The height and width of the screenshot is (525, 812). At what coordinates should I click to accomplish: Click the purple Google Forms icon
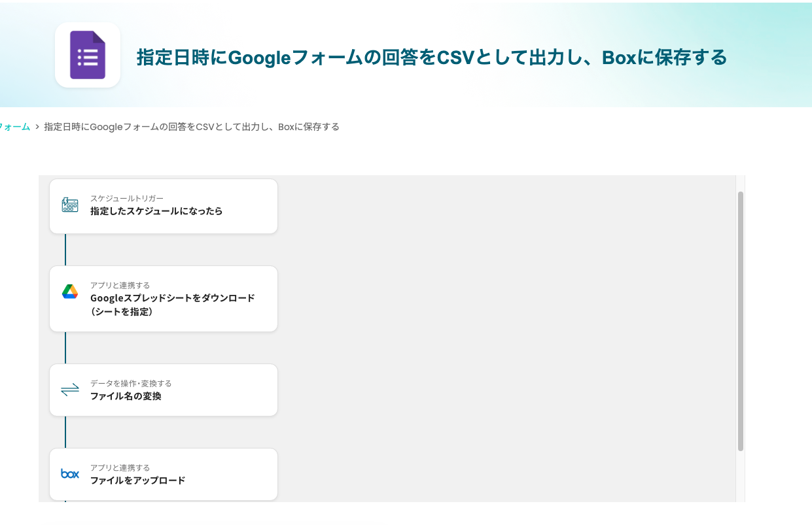click(88, 55)
